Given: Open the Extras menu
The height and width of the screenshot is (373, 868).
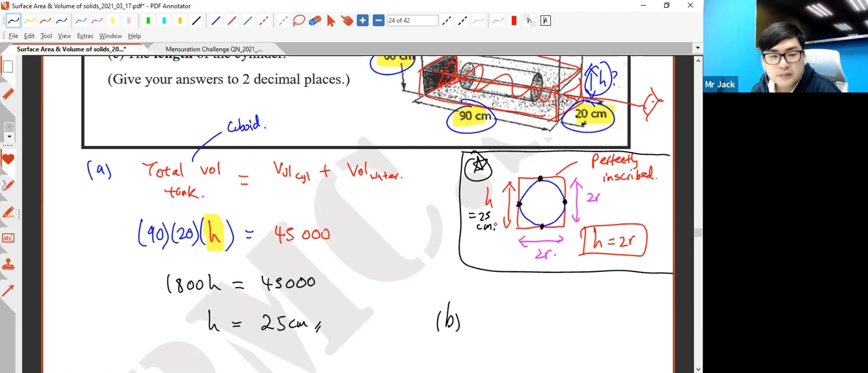Looking at the screenshot, I should click(85, 36).
